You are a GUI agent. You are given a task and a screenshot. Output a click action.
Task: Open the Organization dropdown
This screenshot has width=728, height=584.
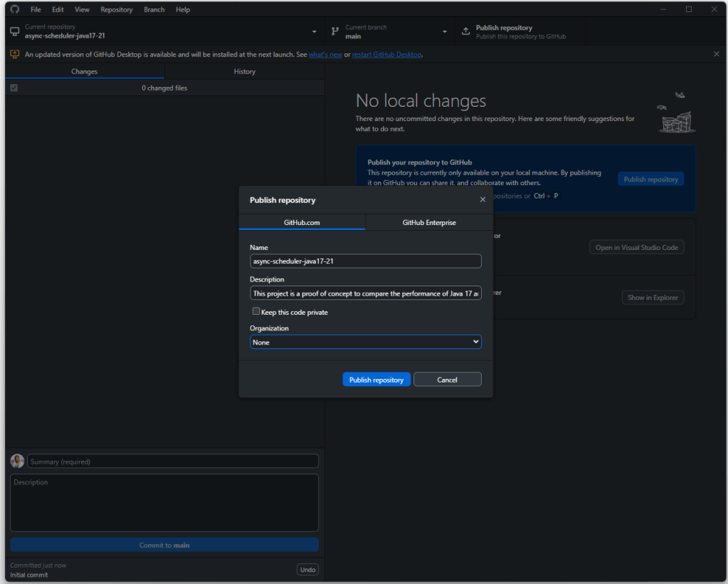366,342
